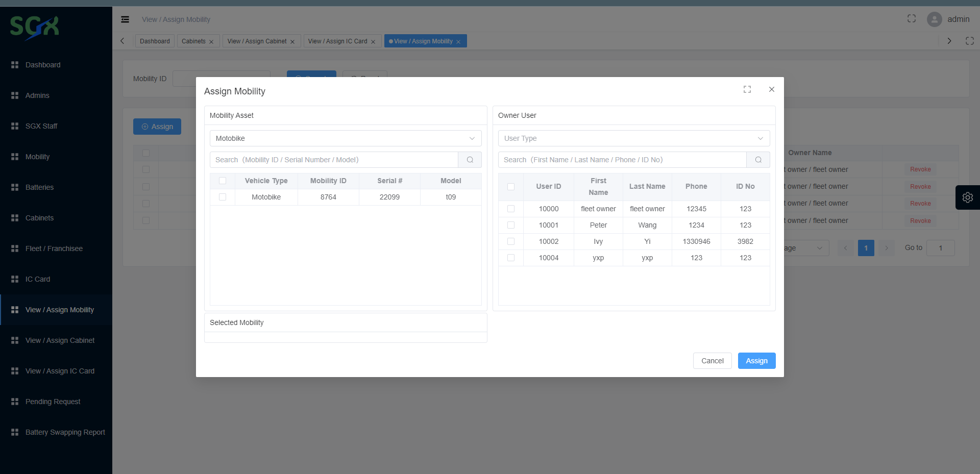This screenshot has height=474, width=980.
Task: Toggle the sidebar hamburger menu icon
Action: click(125, 19)
